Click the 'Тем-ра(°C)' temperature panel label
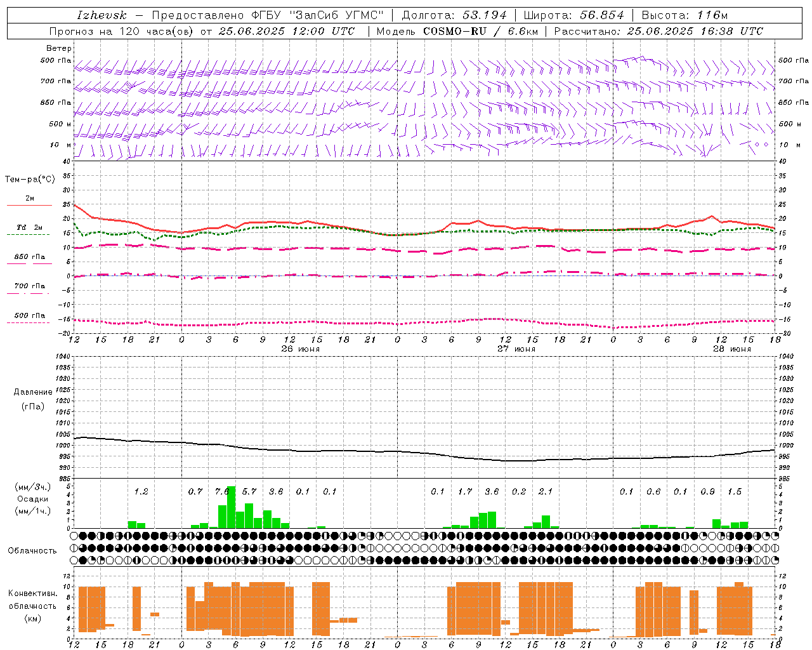Screen dimensions: 812x650 [x=30, y=180]
